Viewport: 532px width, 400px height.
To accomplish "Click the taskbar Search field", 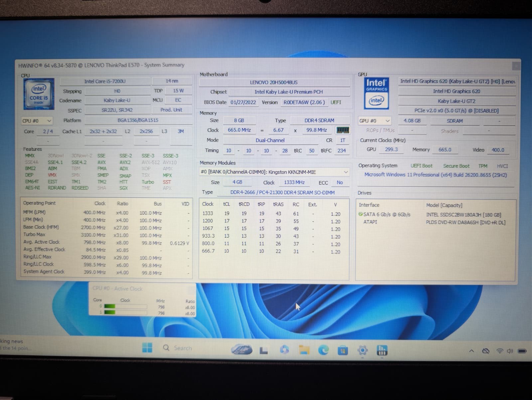I will click(183, 348).
